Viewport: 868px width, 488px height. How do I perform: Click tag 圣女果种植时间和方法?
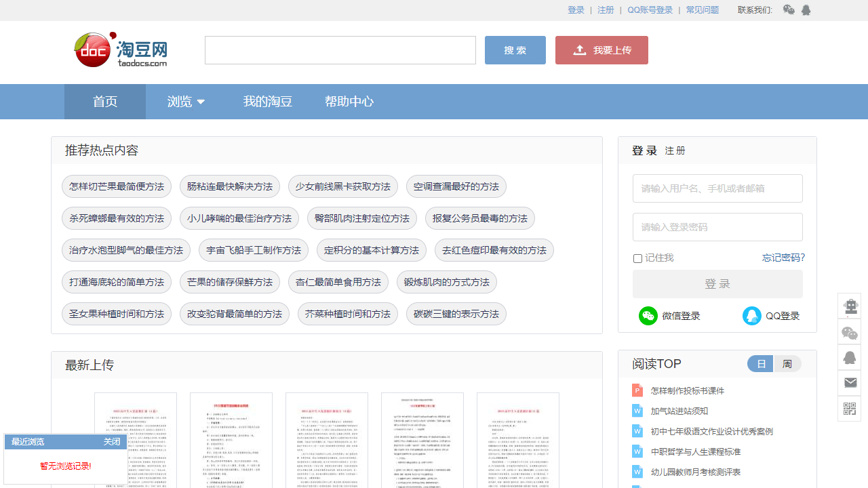click(117, 314)
